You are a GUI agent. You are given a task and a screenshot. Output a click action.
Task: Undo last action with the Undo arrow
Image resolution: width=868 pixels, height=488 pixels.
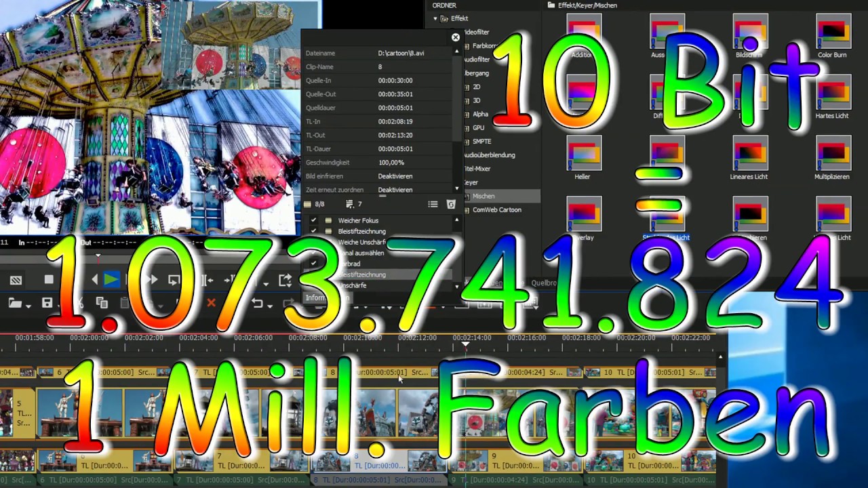tap(257, 303)
